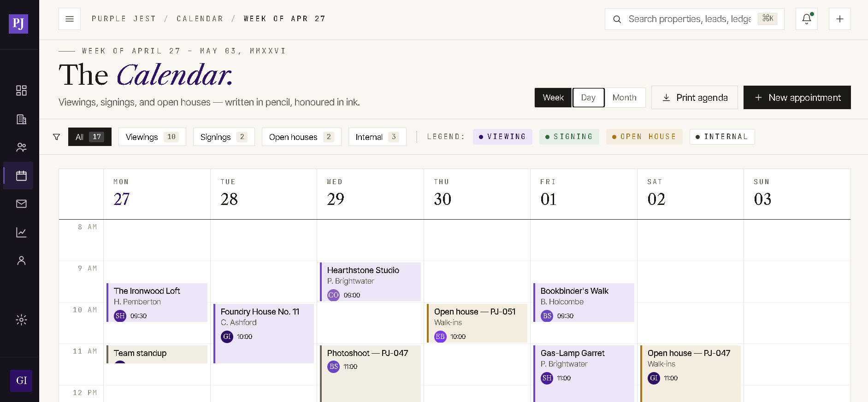Filter by Open houses

tap(301, 137)
